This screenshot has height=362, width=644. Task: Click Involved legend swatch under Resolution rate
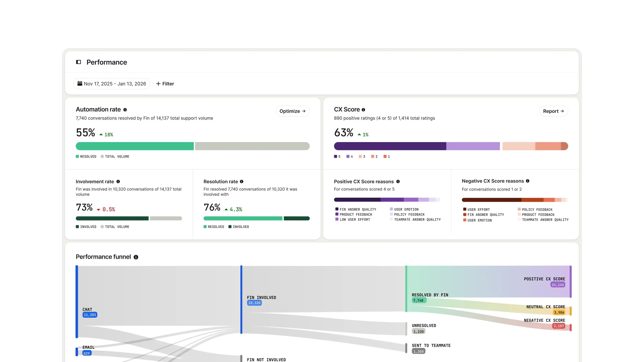pyautogui.click(x=230, y=227)
